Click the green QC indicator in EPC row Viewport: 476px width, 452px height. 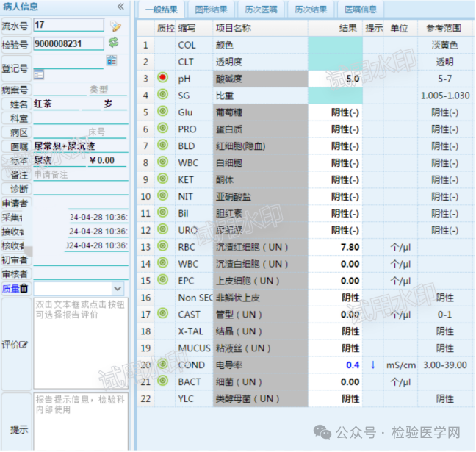(x=163, y=279)
